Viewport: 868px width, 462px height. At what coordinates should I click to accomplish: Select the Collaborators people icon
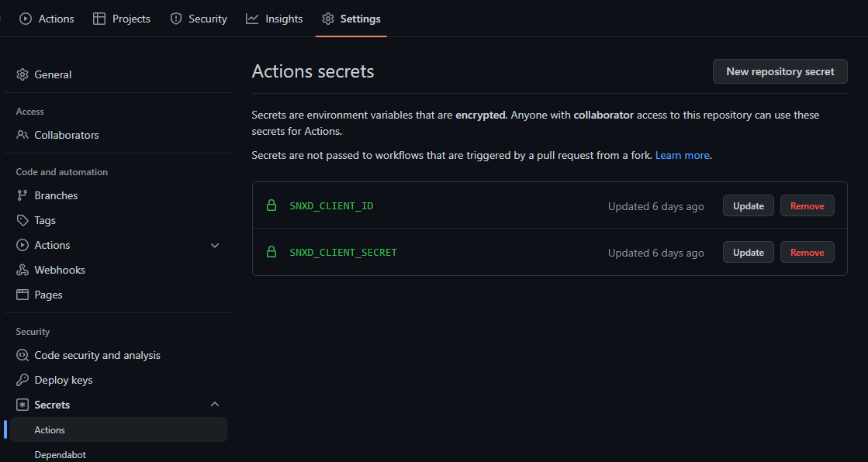coord(22,135)
